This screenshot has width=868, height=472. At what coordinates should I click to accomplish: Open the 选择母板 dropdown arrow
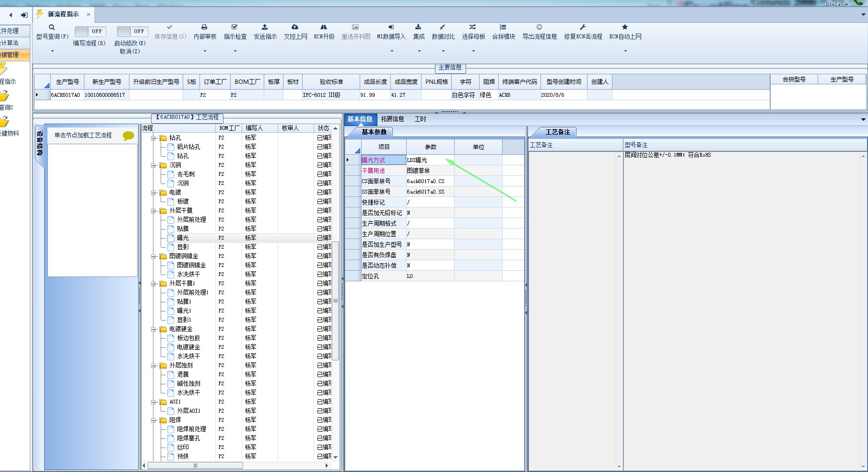(473, 51)
